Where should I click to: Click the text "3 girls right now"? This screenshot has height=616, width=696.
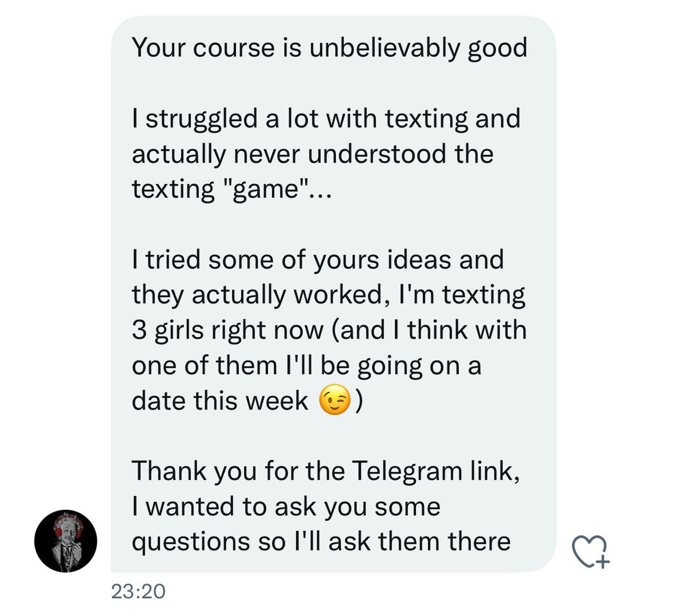(x=228, y=331)
